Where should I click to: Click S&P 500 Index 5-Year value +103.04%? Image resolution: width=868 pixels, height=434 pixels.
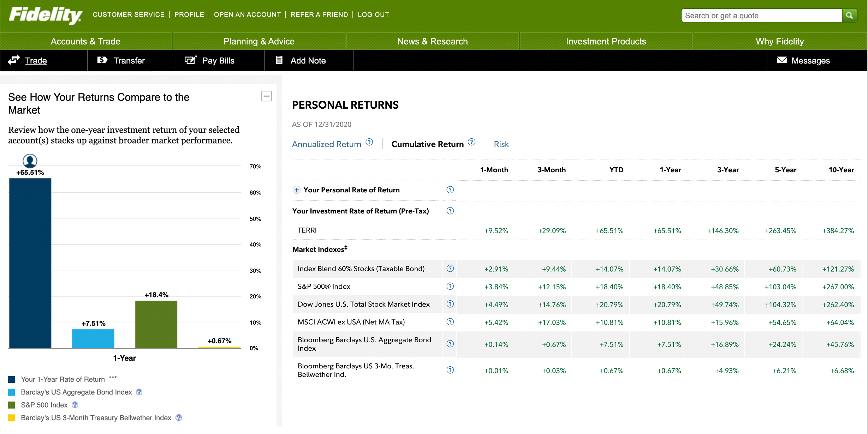780,287
